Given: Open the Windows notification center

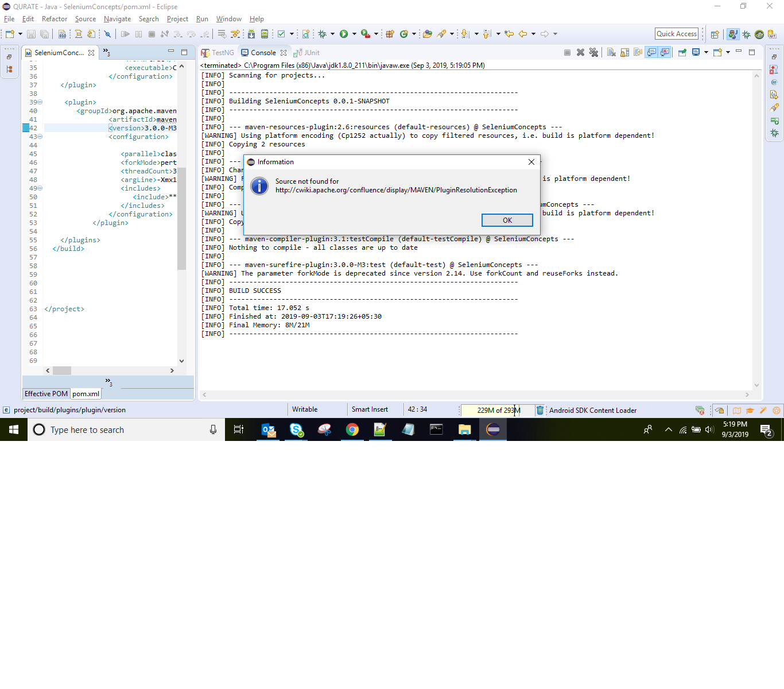Looking at the screenshot, I should click(766, 429).
